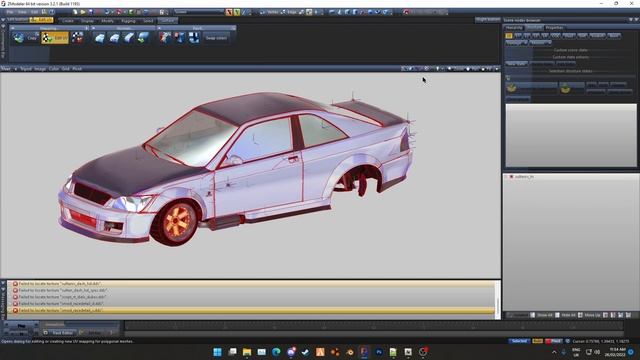The image size is (640, 360).
Task: Switch to the Modify tab
Action: (x=107, y=20)
